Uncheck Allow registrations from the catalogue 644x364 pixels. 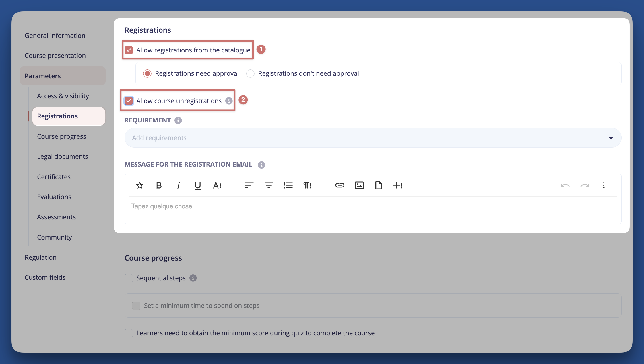coord(129,50)
